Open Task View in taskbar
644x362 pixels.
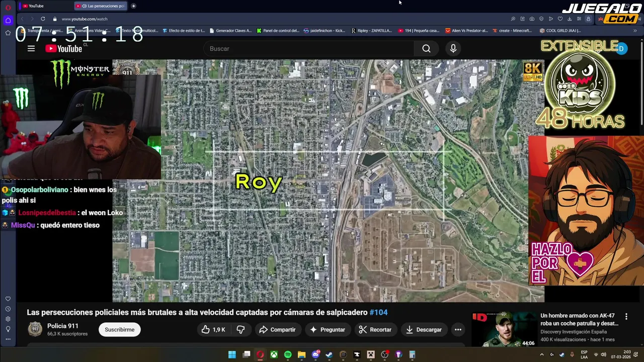pos(247,354)
